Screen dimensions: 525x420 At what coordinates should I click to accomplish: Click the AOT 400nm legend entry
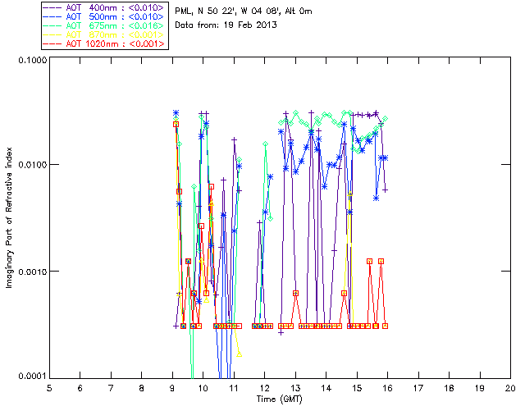click(x=105, y=7)
